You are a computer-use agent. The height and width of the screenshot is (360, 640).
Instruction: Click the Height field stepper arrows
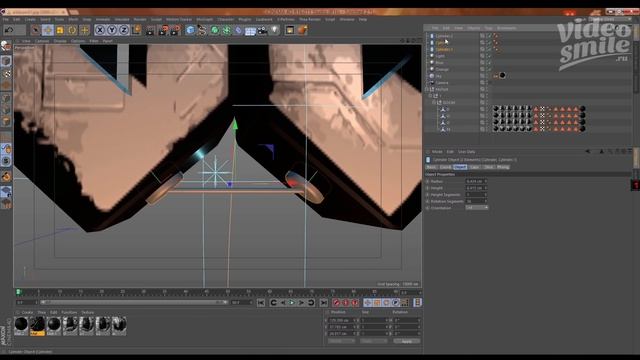click(486, 188)
